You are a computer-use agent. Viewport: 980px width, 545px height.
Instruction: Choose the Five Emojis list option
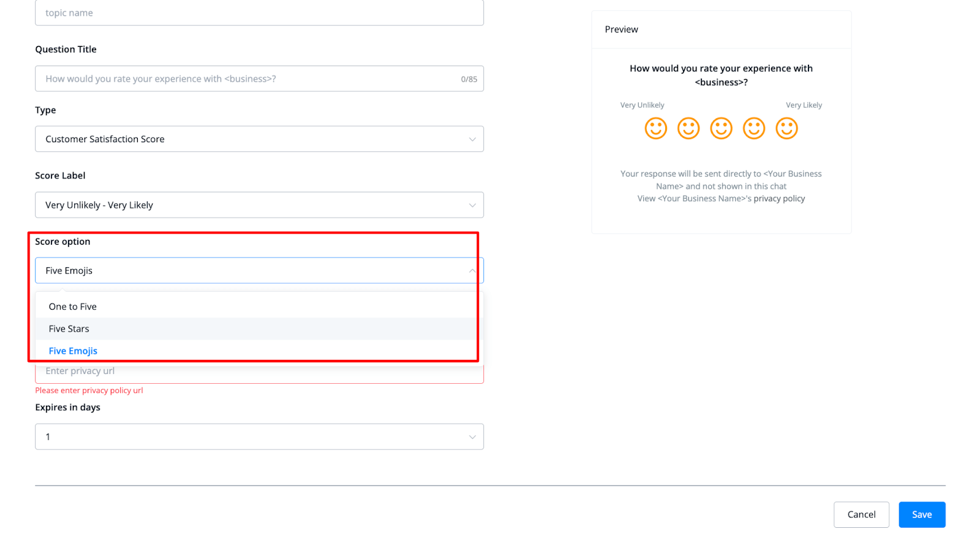259,351
